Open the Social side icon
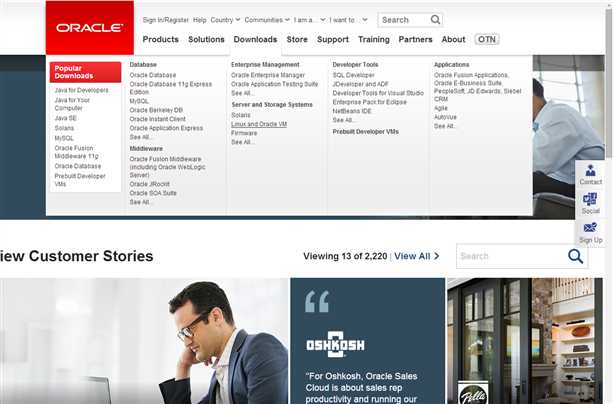The width and height of the screenshot is (613, 404). pos(590,203)
